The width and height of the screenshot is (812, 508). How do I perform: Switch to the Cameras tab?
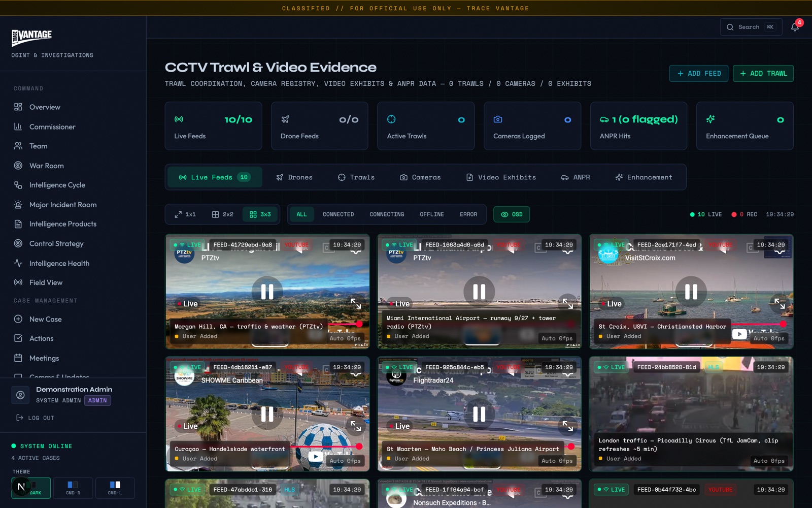420,177
